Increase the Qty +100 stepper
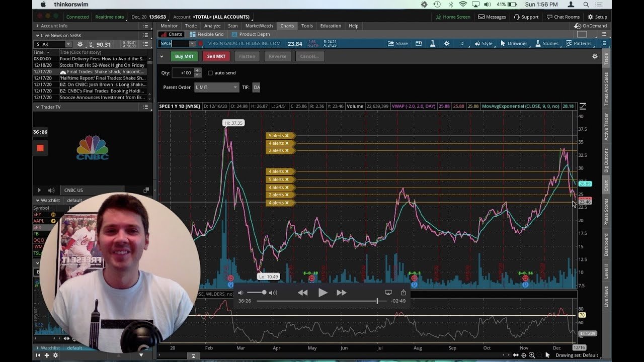 (197, 71)
